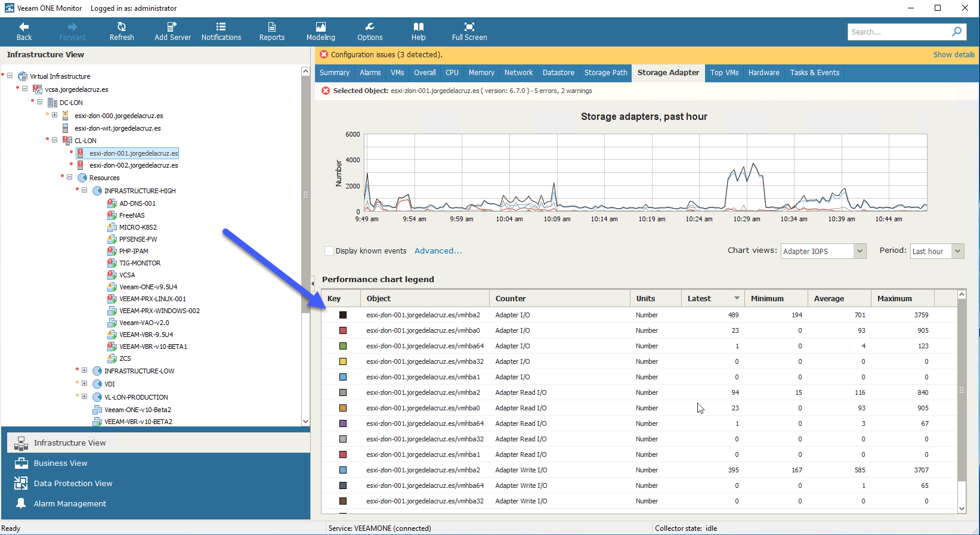Select the vcsa.jorgedelacruz.es vCenter icon

[x=38, y=89]
